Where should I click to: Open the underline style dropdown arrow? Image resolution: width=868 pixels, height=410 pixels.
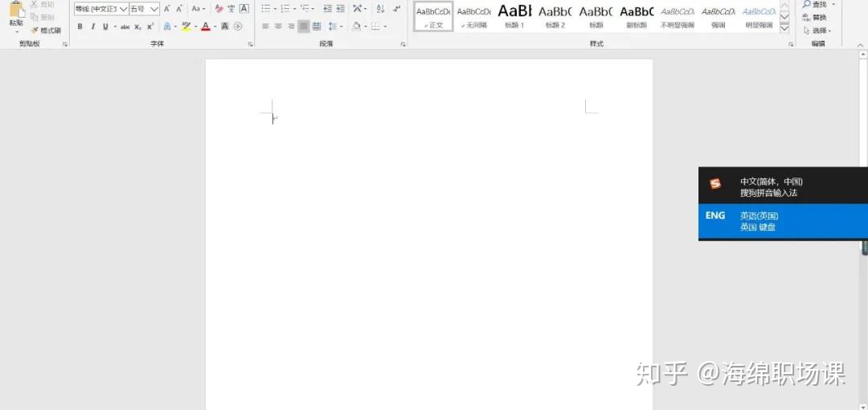coord(115,27)
